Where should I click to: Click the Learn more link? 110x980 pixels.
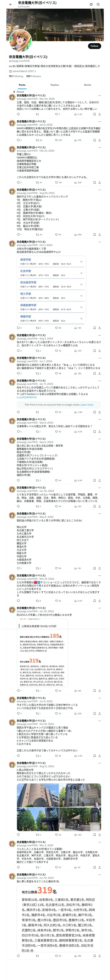pos(87,404)
